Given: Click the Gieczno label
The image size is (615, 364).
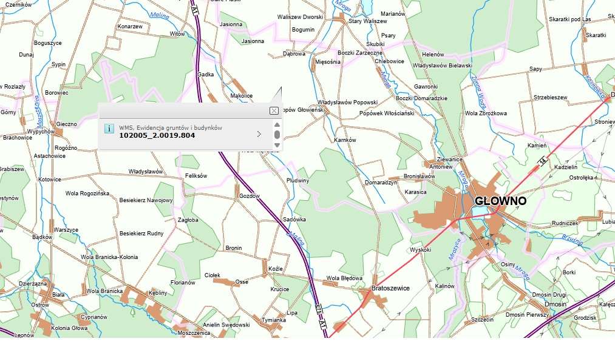Looking at the screenshot, I should click(66, 124).
